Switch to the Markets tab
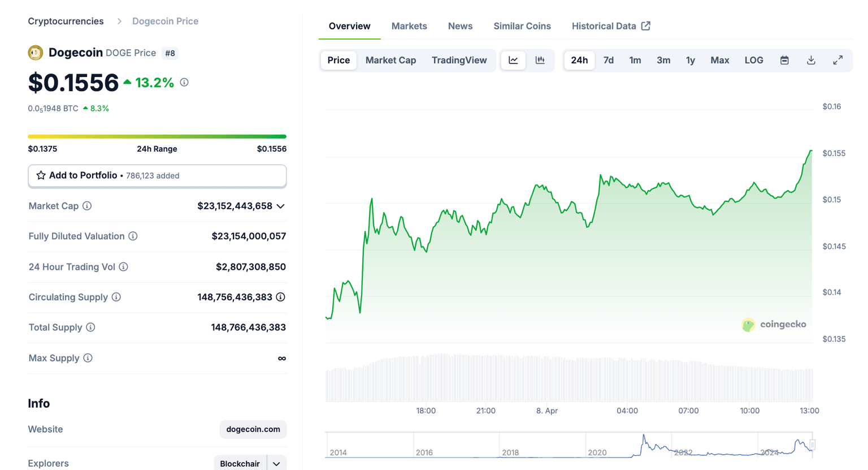The height and width of the screenshot is (470, 868). [x=409, y=26]
